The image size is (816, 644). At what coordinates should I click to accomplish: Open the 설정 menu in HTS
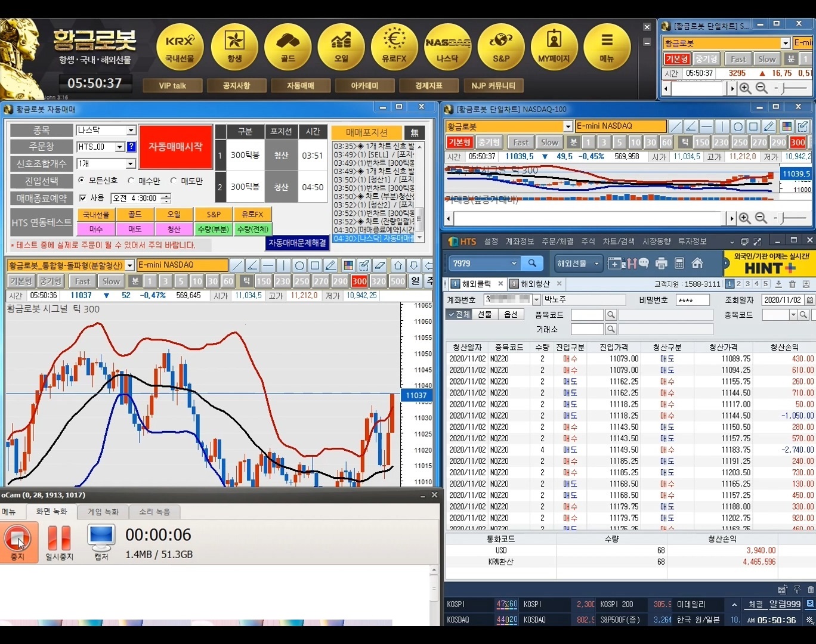491,241
